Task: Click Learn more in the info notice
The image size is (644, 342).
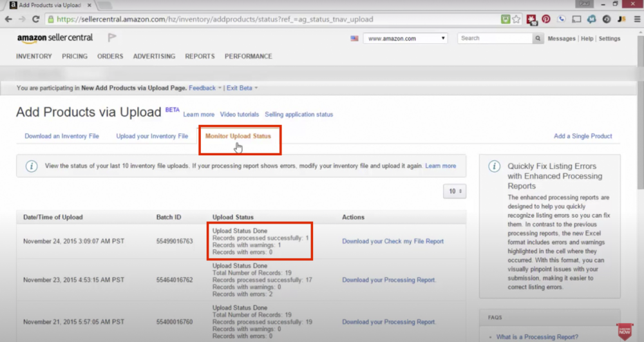Action: (440, 166)
